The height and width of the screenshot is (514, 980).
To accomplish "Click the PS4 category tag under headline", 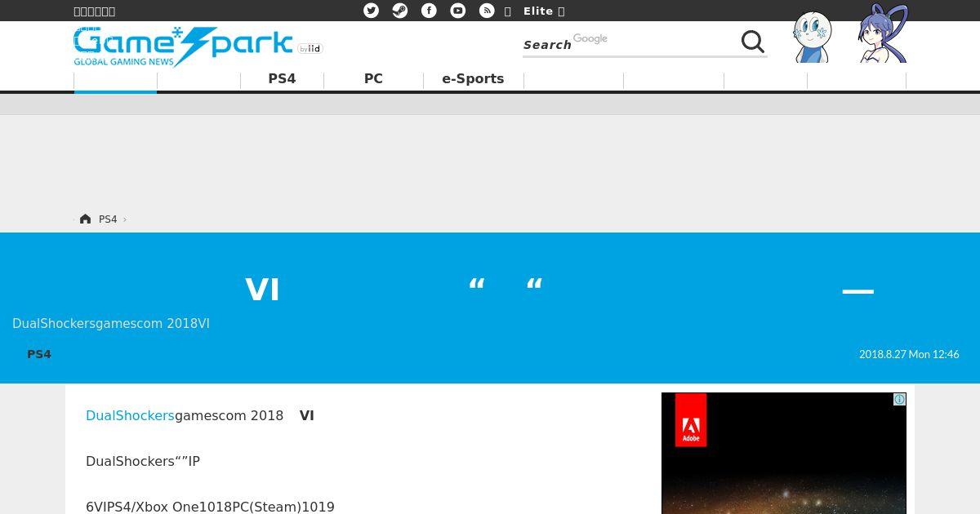I will coord(39,354).
